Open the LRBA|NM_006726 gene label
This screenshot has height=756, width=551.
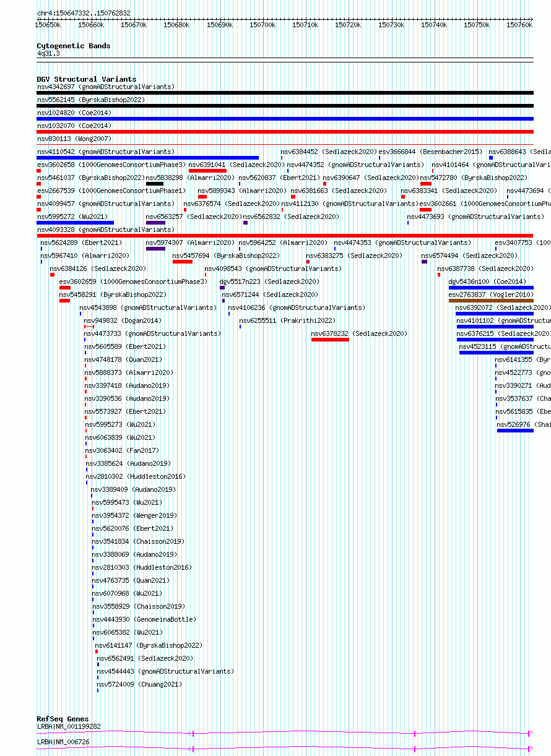click(x=63, y=741)
